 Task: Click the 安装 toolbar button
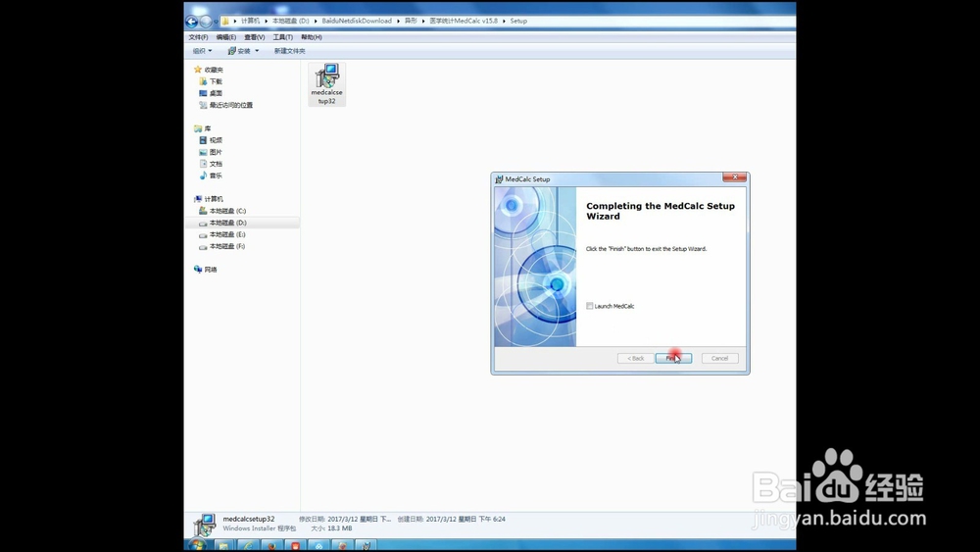(239, 51)
